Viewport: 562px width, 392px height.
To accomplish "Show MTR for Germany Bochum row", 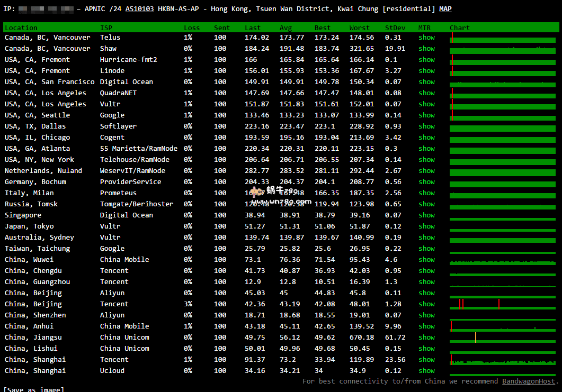I will point(426,182).
